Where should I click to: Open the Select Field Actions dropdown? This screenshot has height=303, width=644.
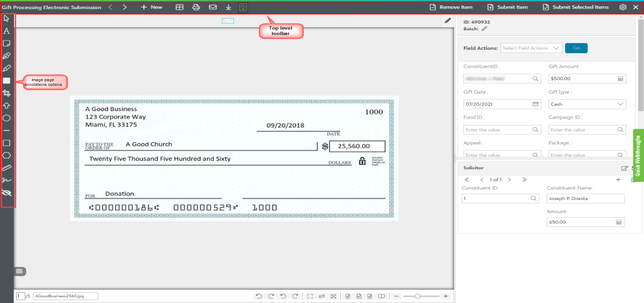click(x=532, y=48)
